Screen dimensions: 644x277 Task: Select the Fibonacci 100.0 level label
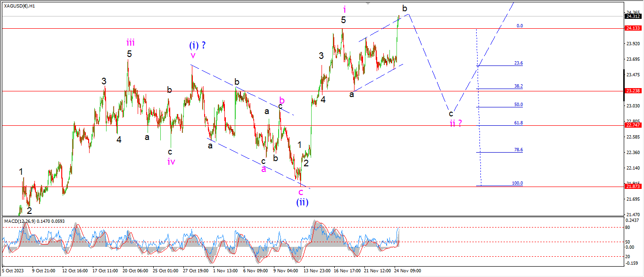pyautogui.click(x=517, y=183)
